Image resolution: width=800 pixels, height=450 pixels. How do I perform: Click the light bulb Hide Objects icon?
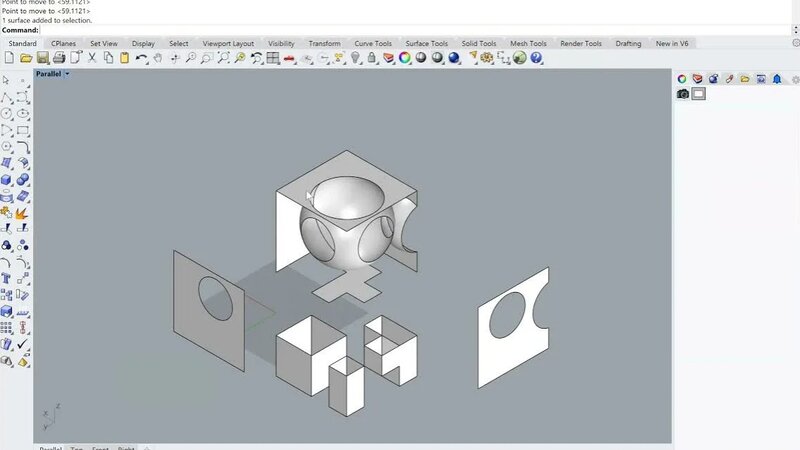click(356, 58)
